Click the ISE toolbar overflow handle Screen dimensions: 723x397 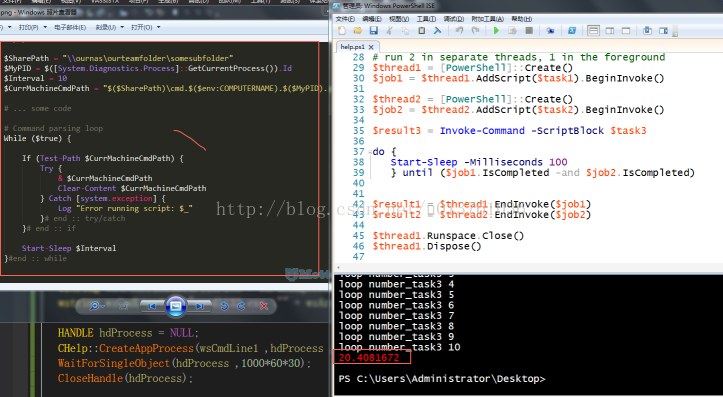pos(675,31)
